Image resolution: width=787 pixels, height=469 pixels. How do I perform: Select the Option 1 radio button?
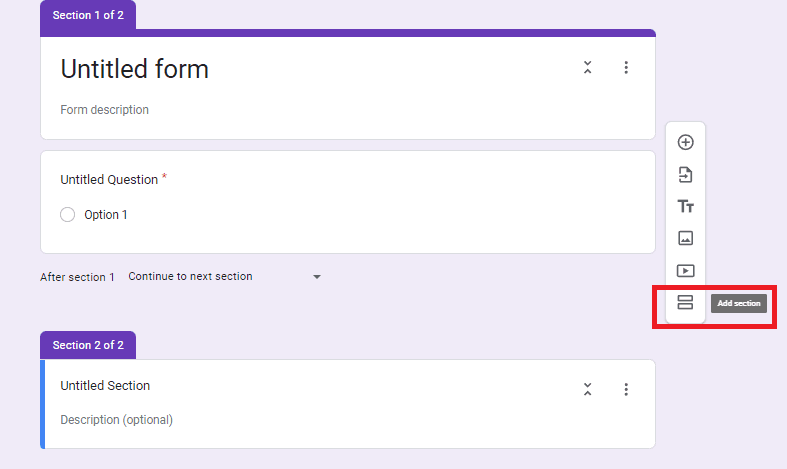coord(67,214)
